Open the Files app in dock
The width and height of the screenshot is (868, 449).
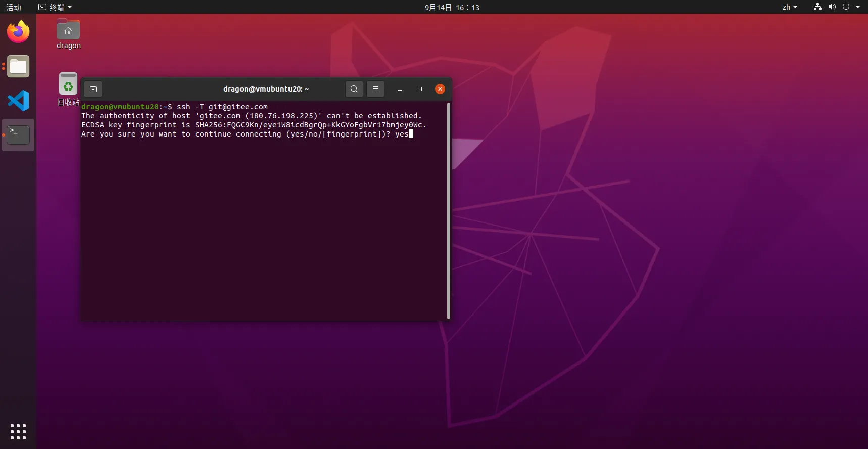[18, 67]
